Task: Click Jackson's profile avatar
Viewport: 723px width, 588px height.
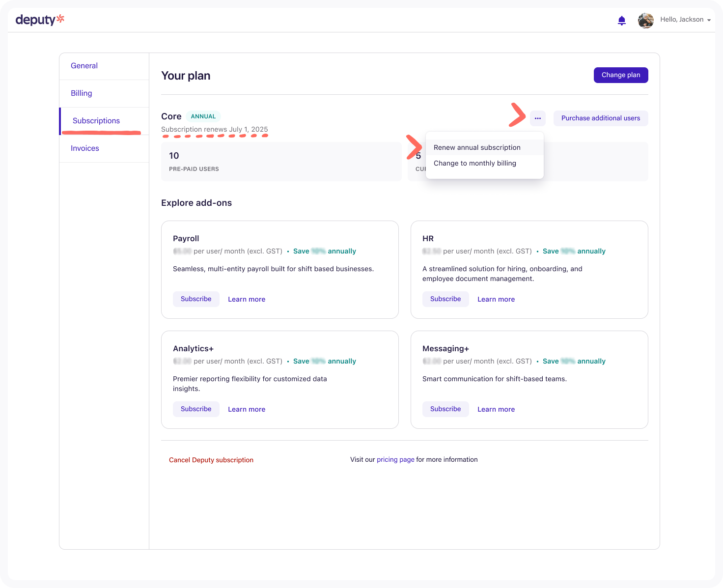Action: point(645,20)
